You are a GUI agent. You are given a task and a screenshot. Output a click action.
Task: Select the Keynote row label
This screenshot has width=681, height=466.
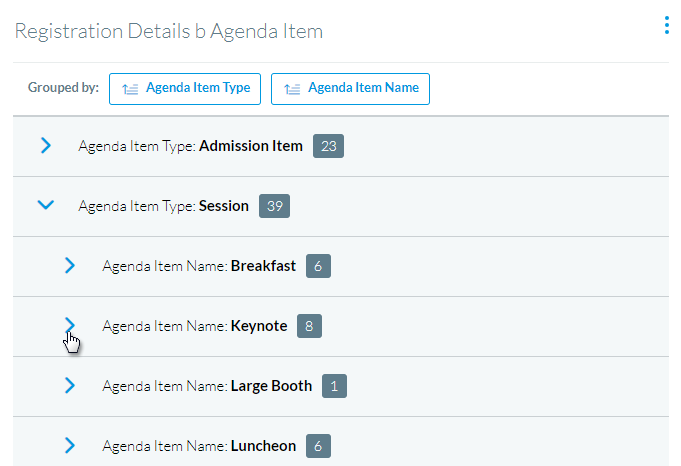click(195, 326)
